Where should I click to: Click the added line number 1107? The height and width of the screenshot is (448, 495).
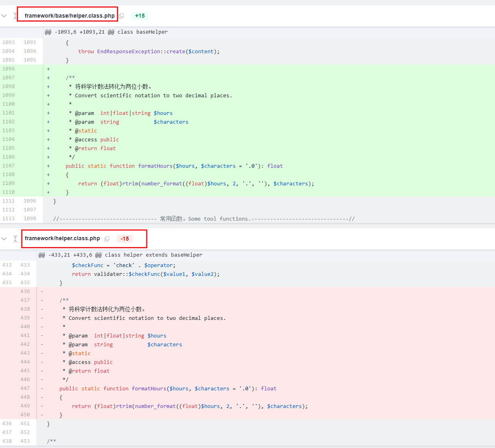[8, 166]
